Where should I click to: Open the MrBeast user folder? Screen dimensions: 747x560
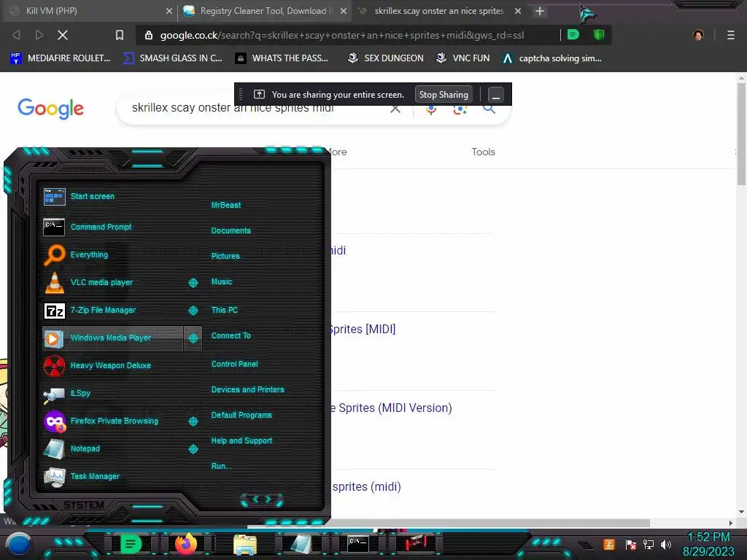pyautogui.click(x=226, y=205)
